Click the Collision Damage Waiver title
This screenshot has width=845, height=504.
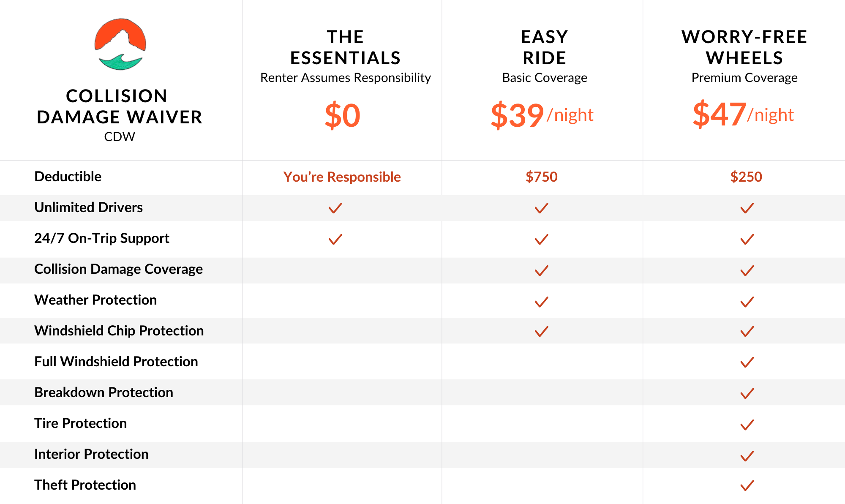coord(120,106)
